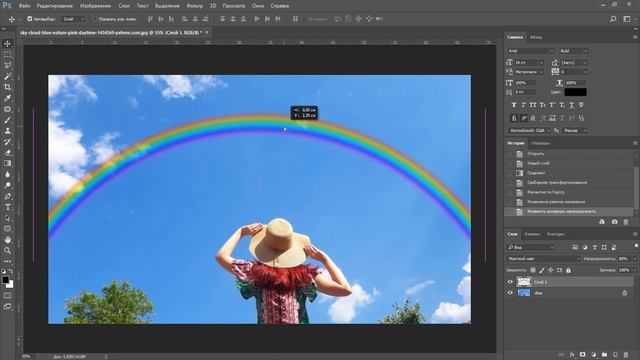Toggle Faux Italic in Character panel
The height and width of the screenshot is (360, 640).
pyautogui.click(x=523, y=105)
